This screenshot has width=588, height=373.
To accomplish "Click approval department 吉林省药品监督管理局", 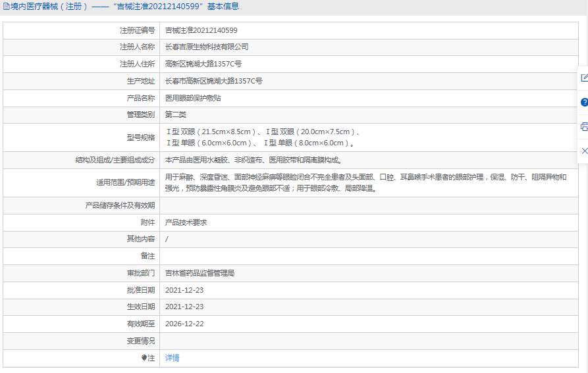I will pyautogui.click(x=200, y=273).
